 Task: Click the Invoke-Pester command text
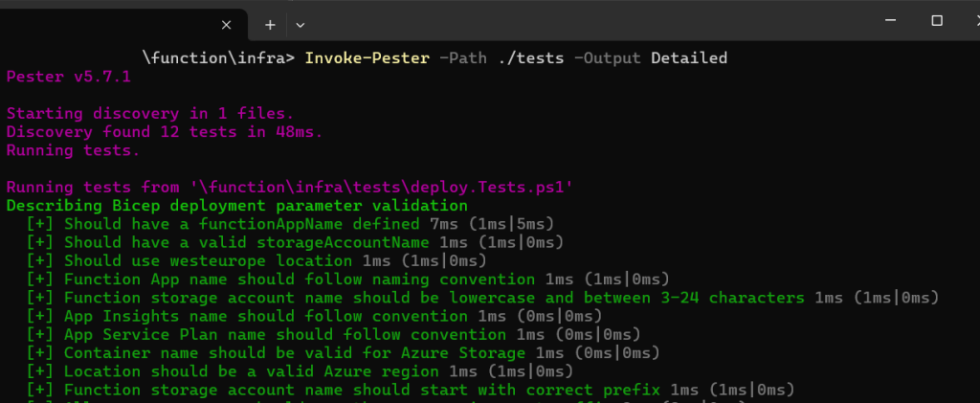point(367,58)
